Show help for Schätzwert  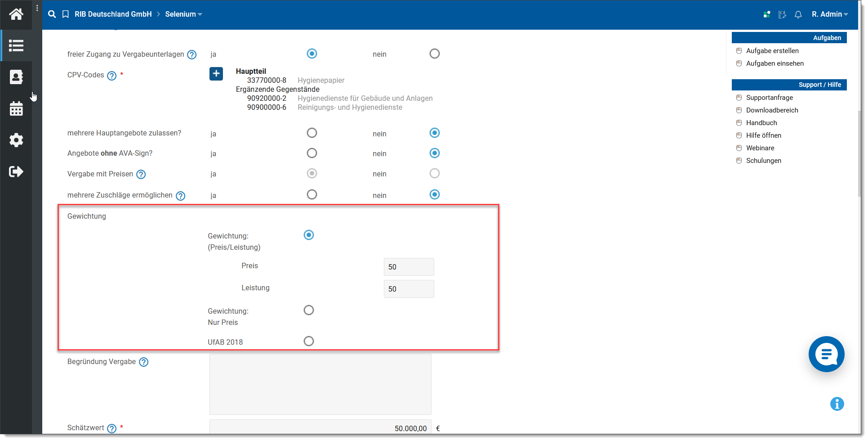tap(112, 428)
